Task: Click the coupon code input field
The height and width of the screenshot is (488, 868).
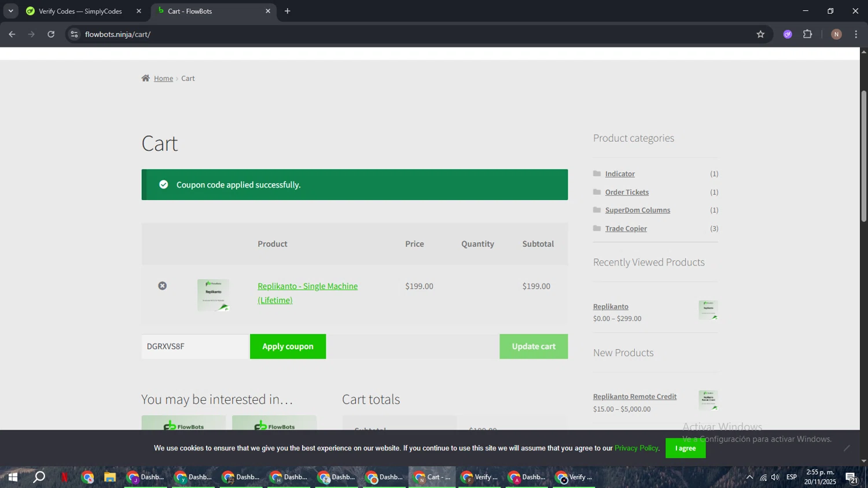Action: tap(196, 346)
